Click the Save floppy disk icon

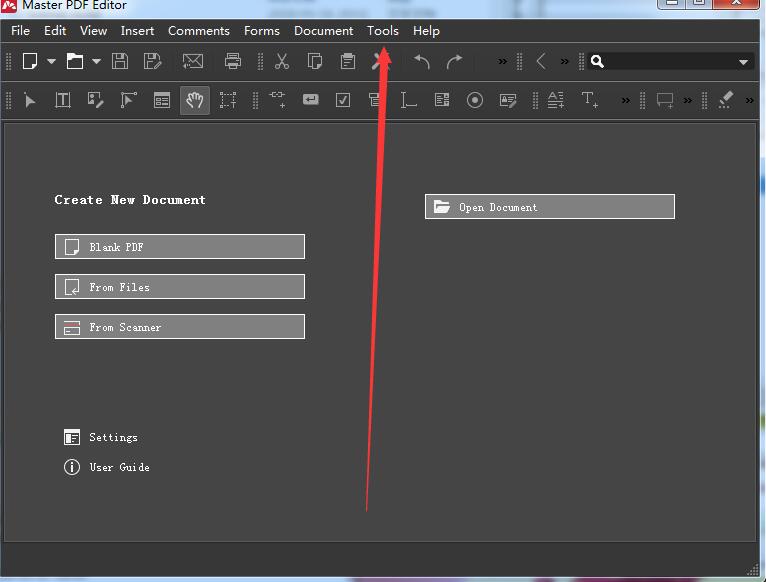(x=120, y=61)
